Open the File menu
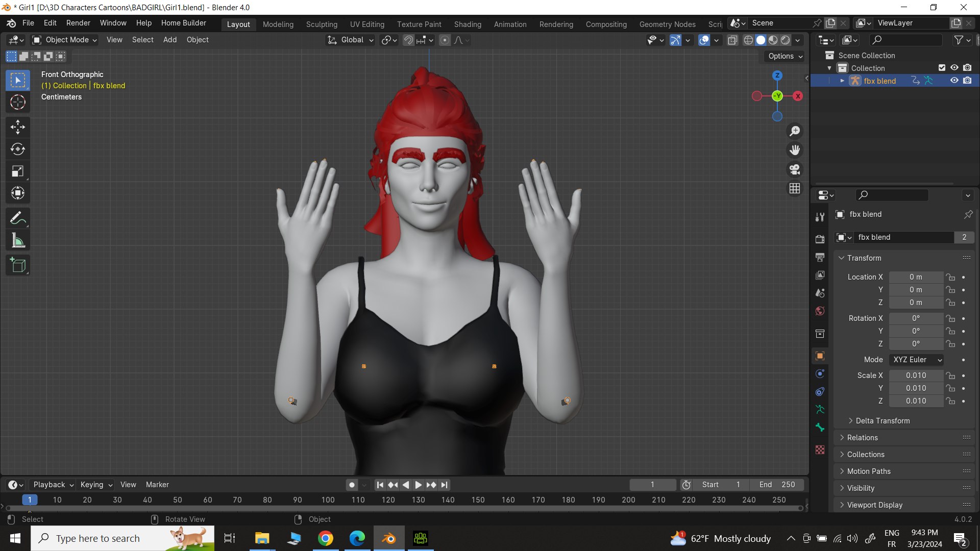The image size is (980, 551). pos(28,23)
